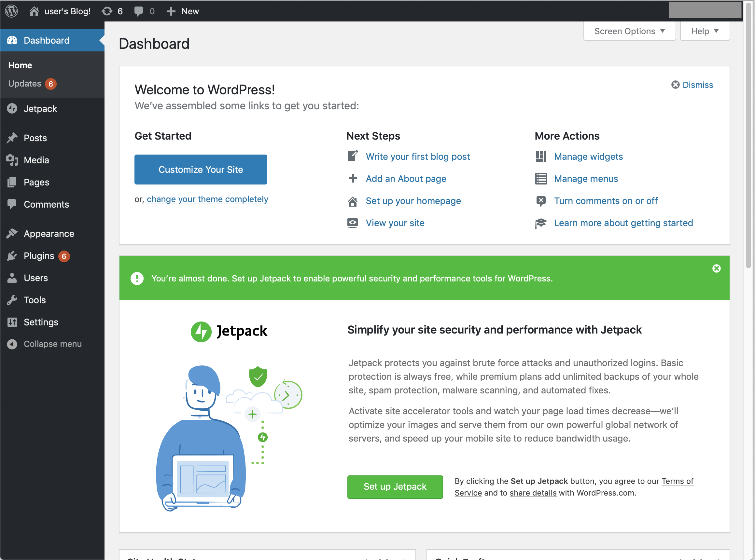Click Turn comments on or off link

point(606,201)
